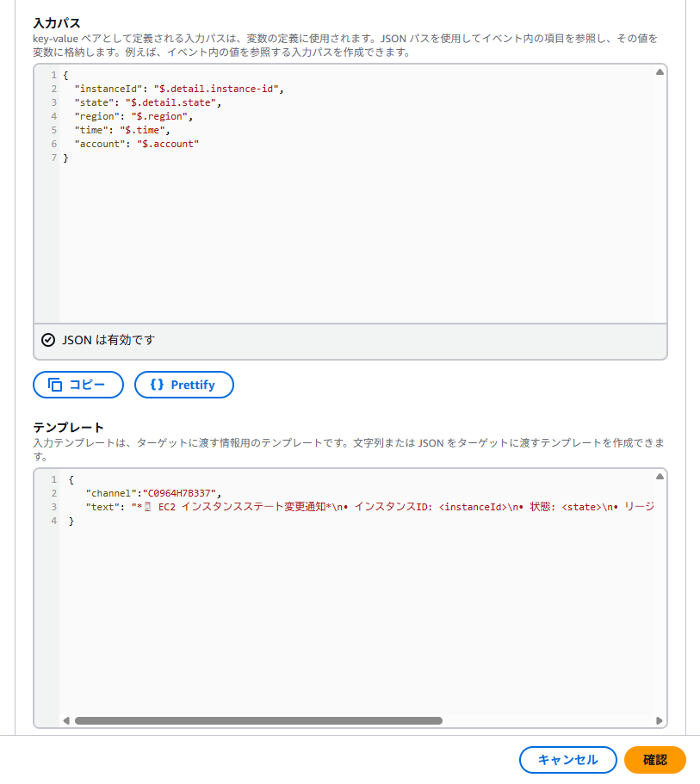Click the right arrow of the template horizontal scrollbar
Viewport: 700px width, 784px height.
pos(659,720)
